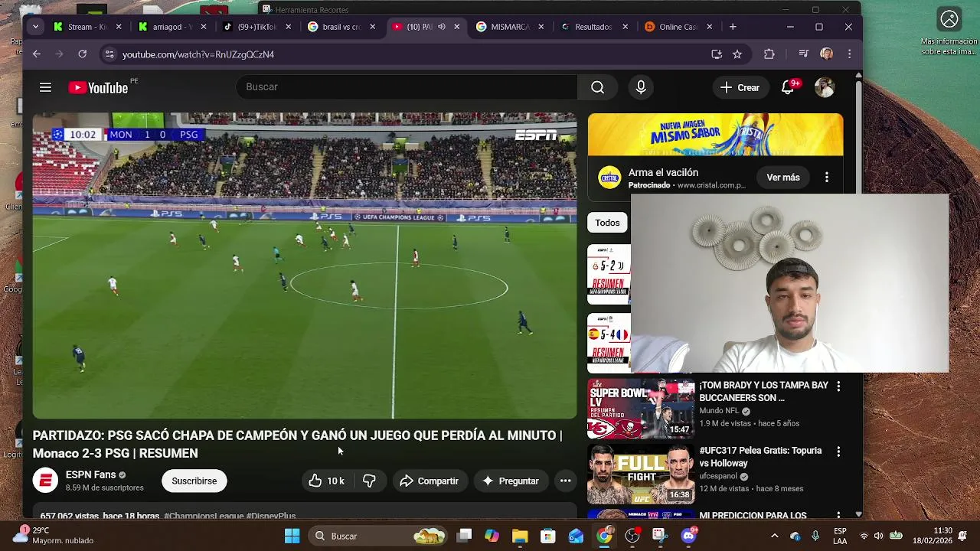Viewport: 980px width, 551px height.
Task: Click the YouTube search magnifier button
Action: [598, 87]
